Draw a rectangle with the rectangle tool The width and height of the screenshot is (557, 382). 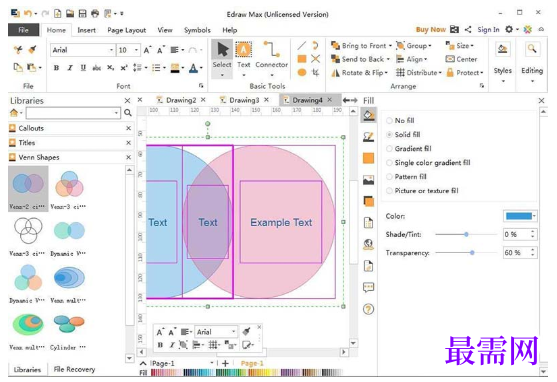click(x=302, y=59)
